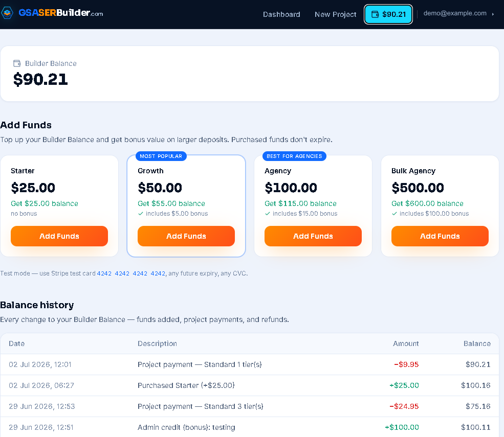The width and height of the screenshot is (504, 437).
Task: Click the $75.16 balance cell
Action: (478, 406)
